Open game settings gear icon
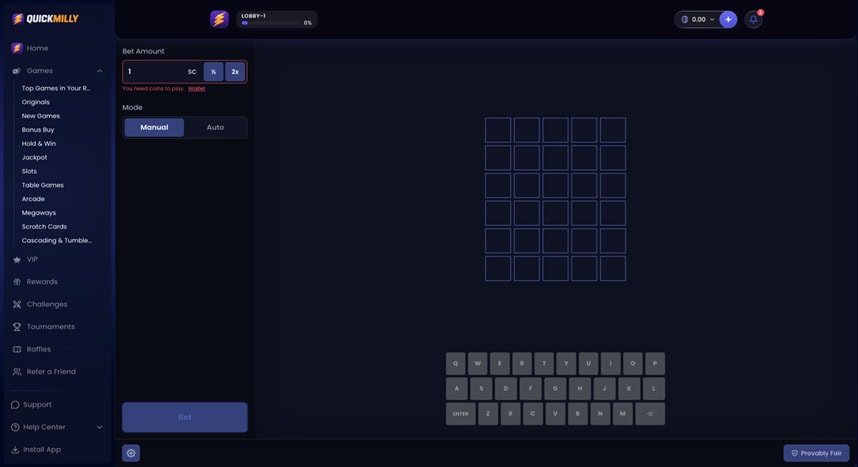 [x=131, y=453]
